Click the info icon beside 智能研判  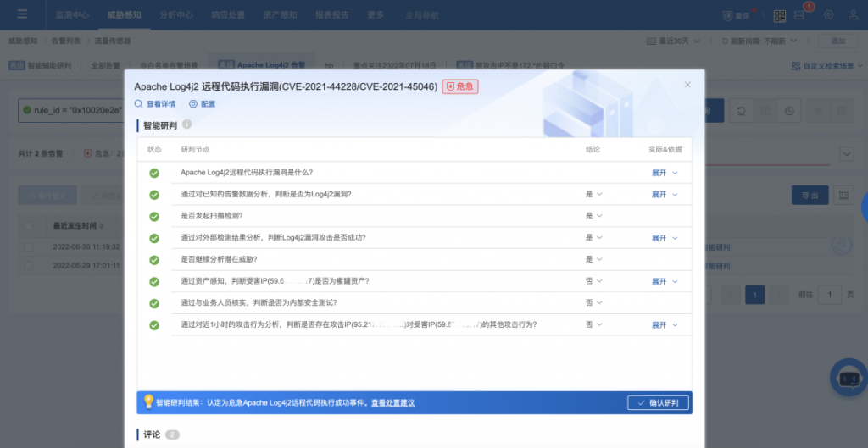187,124
